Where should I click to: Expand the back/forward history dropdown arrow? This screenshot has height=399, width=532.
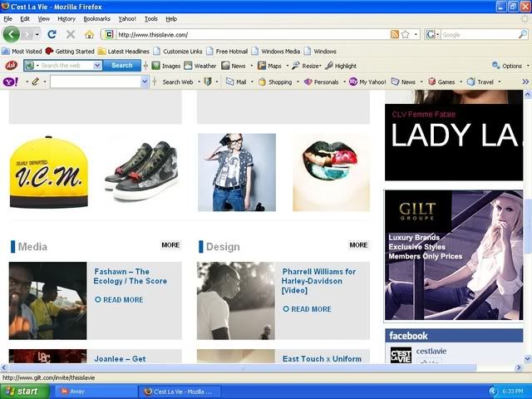coord(37,35)
